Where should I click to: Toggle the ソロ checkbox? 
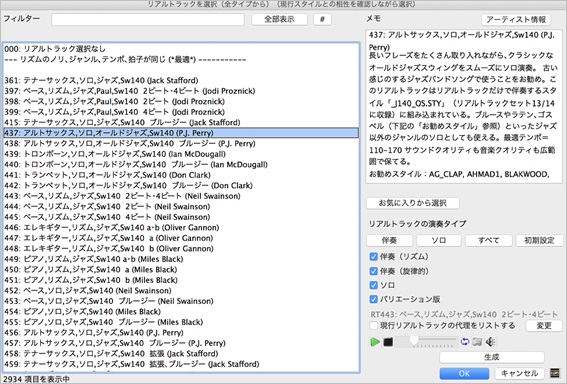374,285
